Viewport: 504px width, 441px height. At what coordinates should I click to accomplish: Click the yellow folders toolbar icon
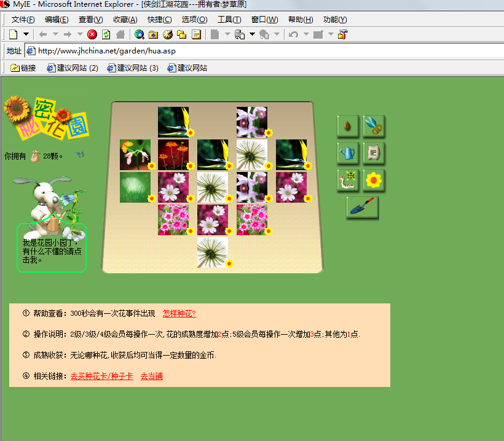182,34
